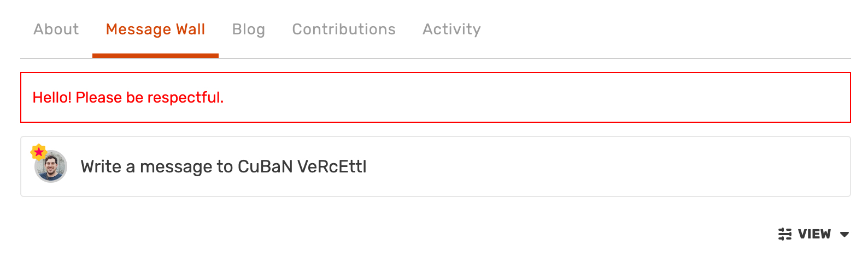This screenshot has height=263, width=868.
Task: Click the orange underline below Message Wall
Action: point(155,56)
